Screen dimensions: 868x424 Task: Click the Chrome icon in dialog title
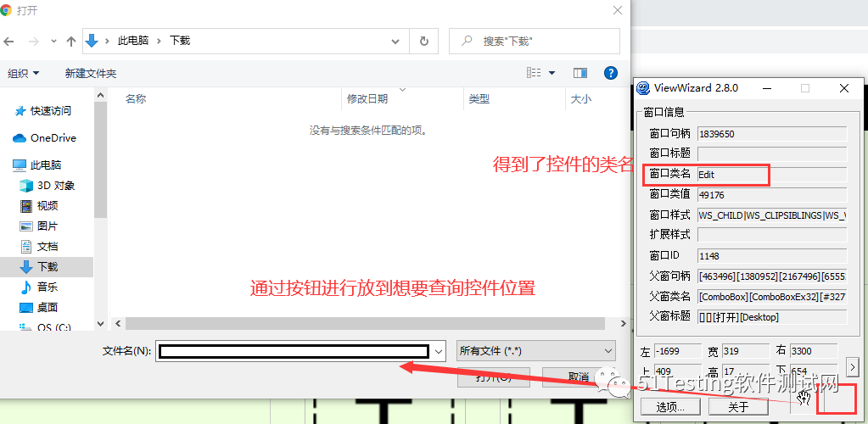(x=6, y=10)
